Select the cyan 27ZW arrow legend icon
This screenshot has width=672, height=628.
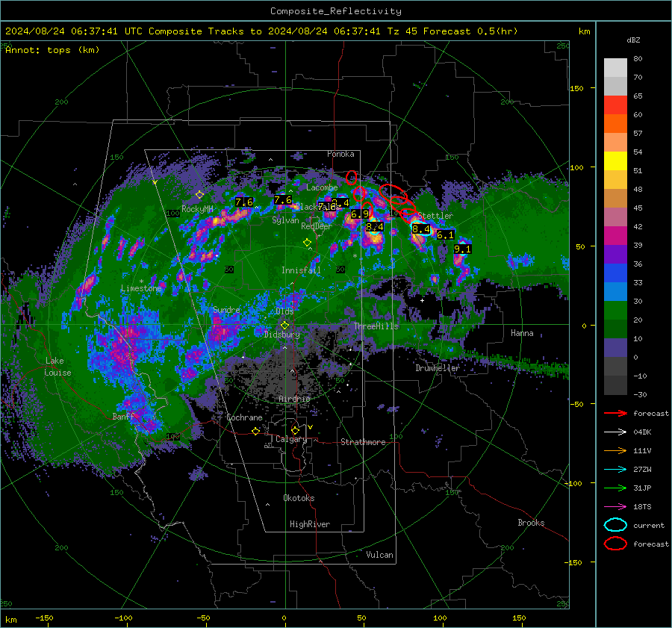pyautogui.click(x=615, y=470)
